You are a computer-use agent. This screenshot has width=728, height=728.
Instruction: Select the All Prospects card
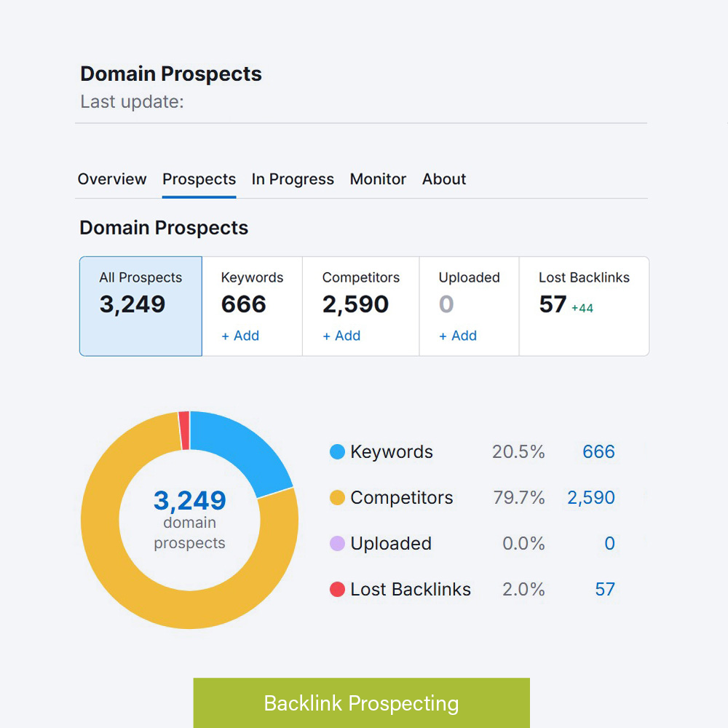point(141,306)
